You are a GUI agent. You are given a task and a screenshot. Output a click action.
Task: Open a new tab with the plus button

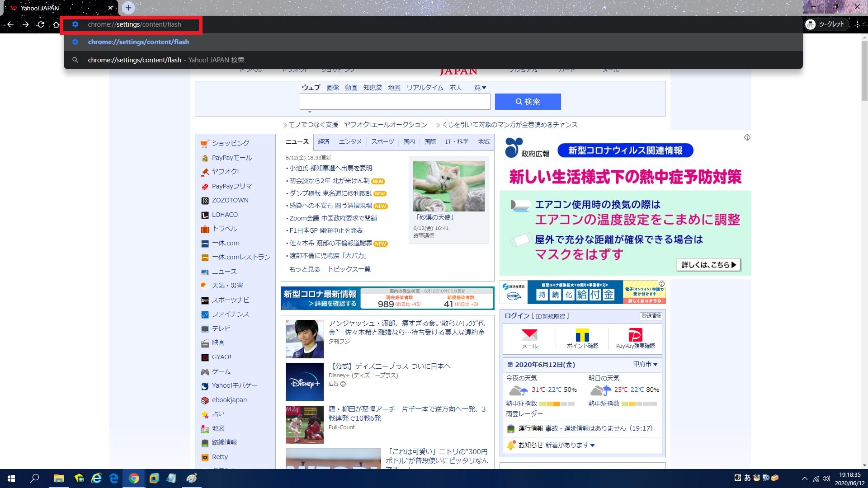[128, 8]
